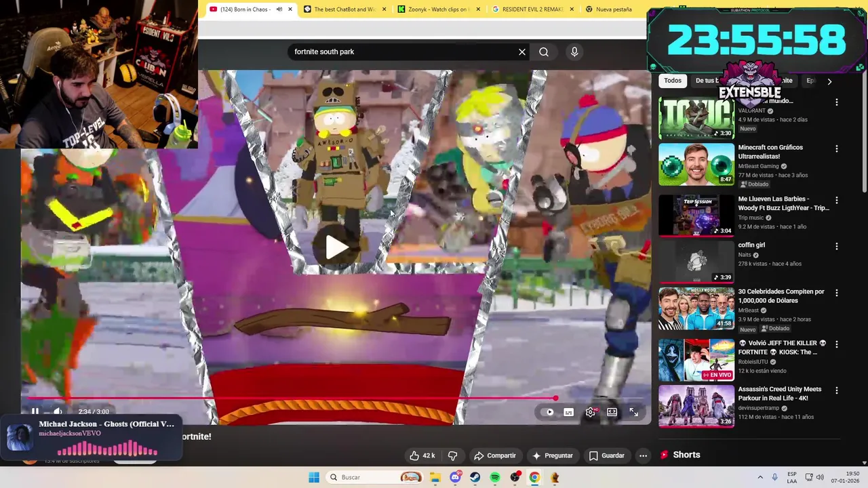Click the Michael Jackson Ghosts now-playing widget

point(92,438)
